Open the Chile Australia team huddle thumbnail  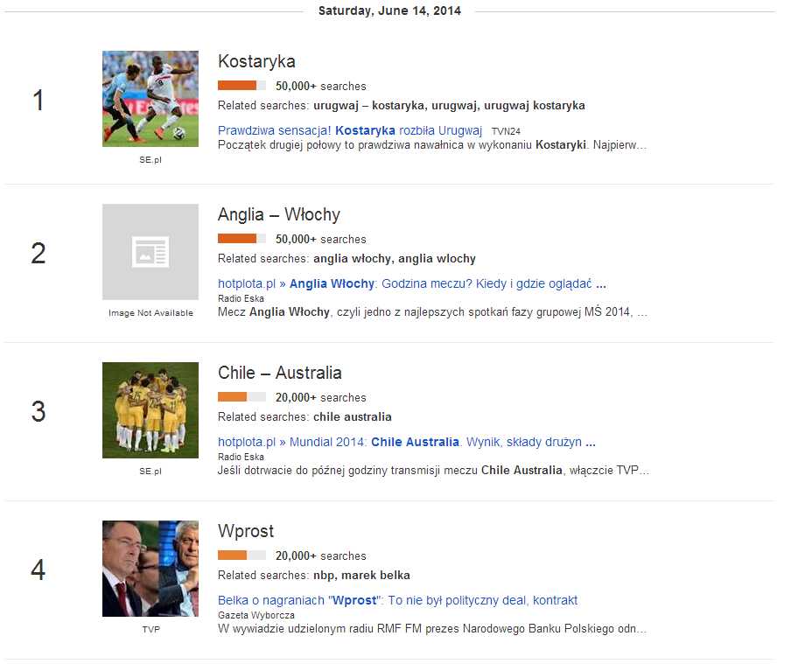point(150,410)
